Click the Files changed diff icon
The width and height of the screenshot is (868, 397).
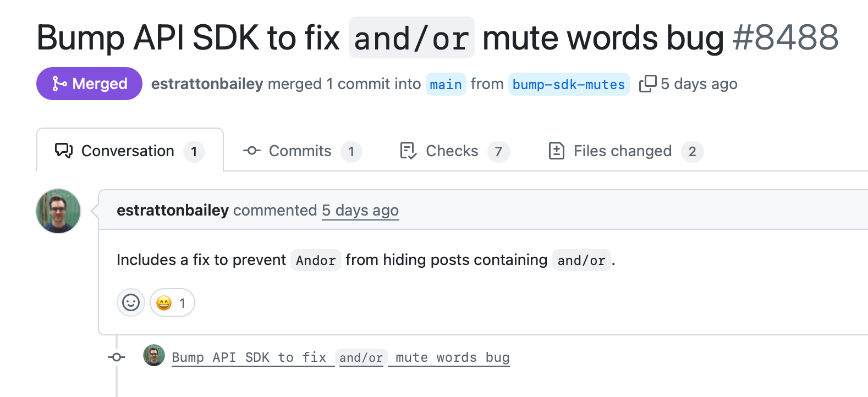[557, 151]
